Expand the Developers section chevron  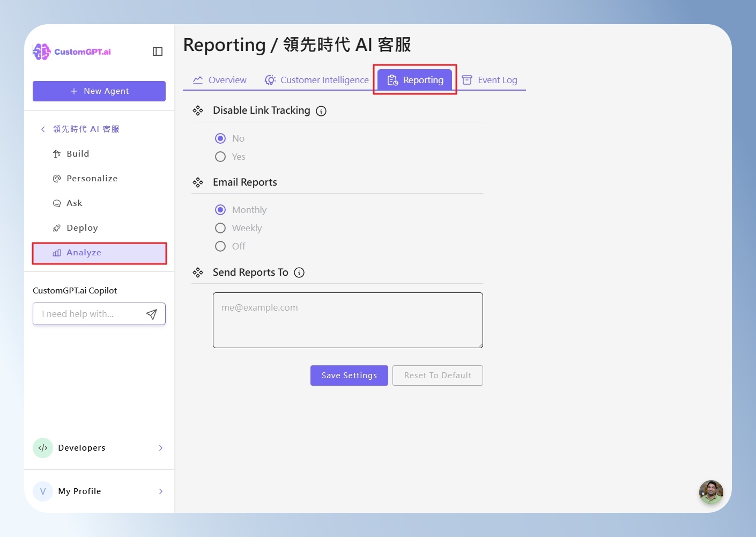[161, 448]
